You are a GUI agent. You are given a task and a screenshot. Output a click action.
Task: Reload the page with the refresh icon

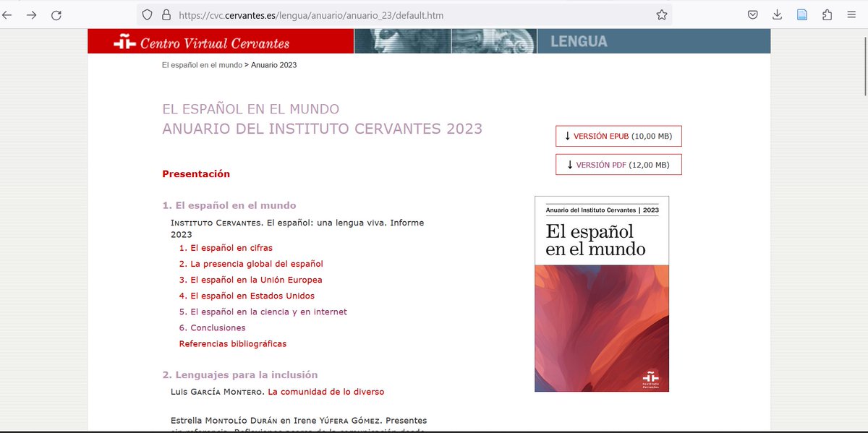(56, 14)
